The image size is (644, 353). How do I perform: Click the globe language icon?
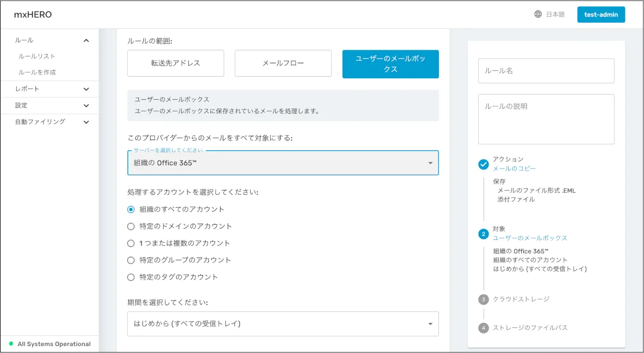tap(538, 14)
